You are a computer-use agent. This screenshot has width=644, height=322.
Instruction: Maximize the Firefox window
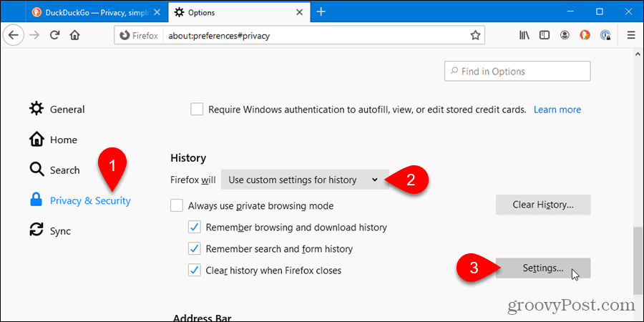pyautogui.click(x=600, y=12)
